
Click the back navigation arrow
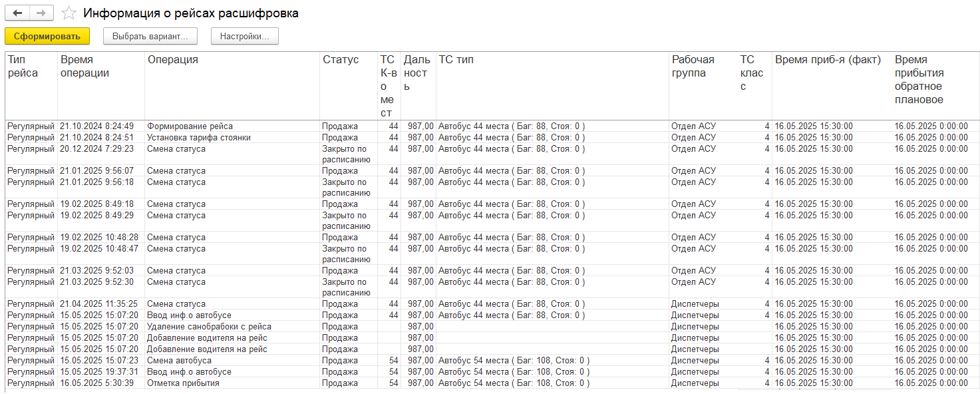click(x=17, y=13)
